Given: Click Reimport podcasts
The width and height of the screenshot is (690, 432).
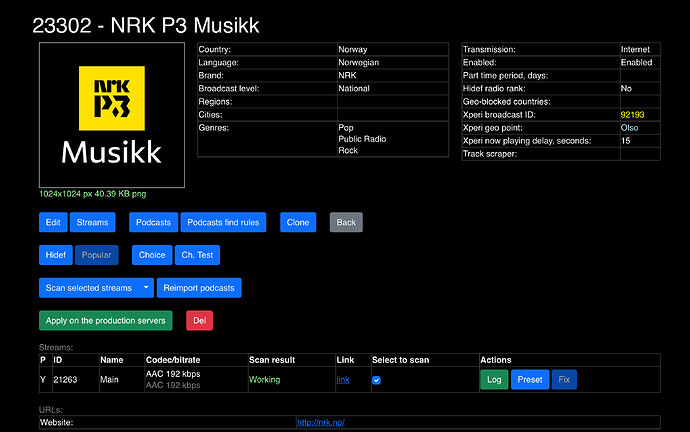Looking at the screenshot, I should (198, 288).
